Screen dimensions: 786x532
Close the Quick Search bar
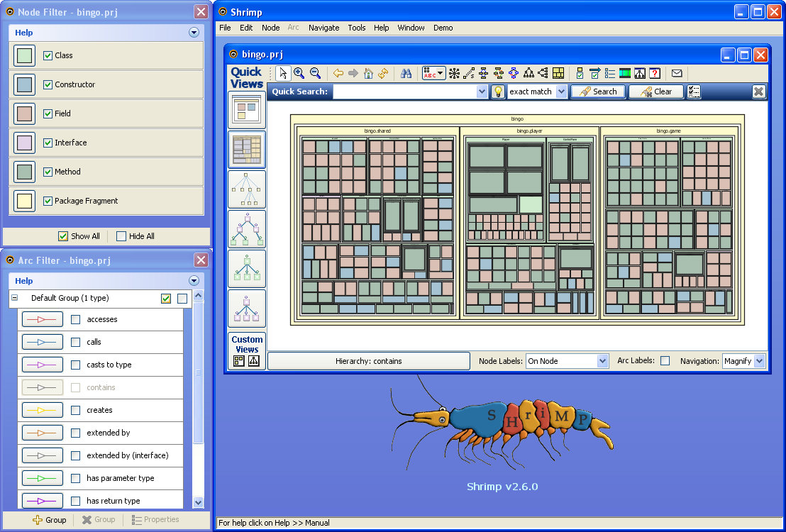click(x=759, y=92)
